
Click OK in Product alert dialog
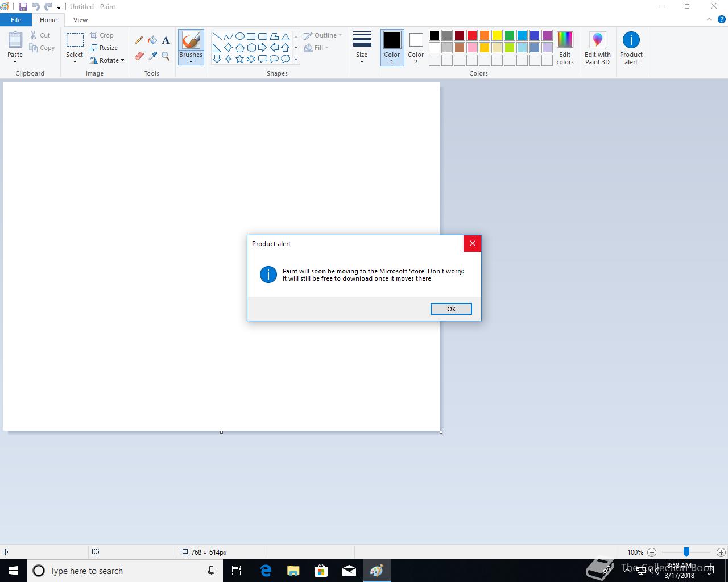451,309
